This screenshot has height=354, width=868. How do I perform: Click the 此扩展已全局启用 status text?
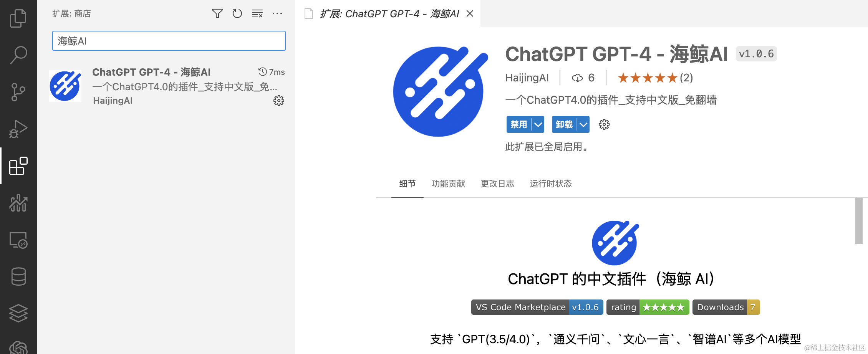(x=547, y=147)
